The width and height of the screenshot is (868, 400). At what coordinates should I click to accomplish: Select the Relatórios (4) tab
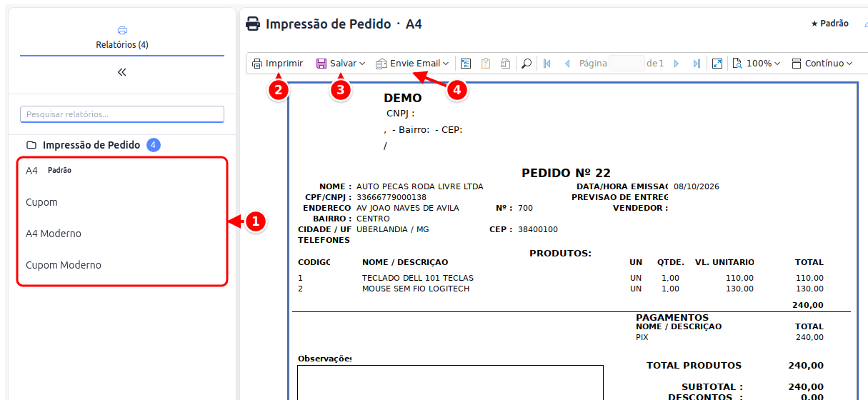point(122,39)
